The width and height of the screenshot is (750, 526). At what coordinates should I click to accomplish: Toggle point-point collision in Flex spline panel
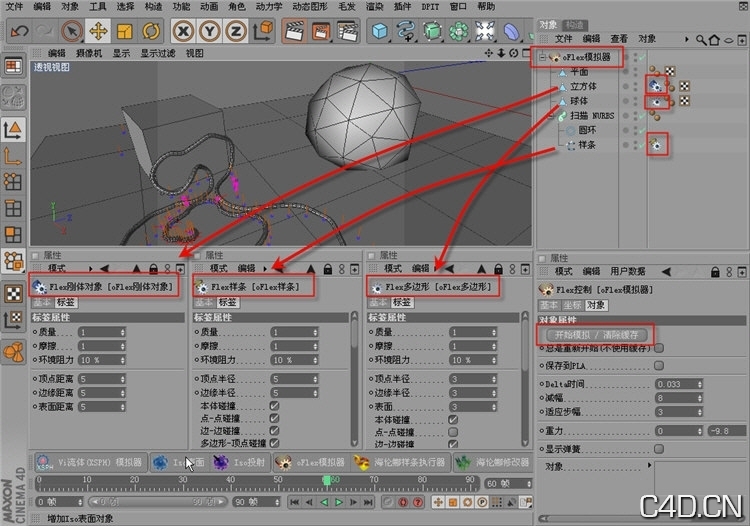pos(274,418)
